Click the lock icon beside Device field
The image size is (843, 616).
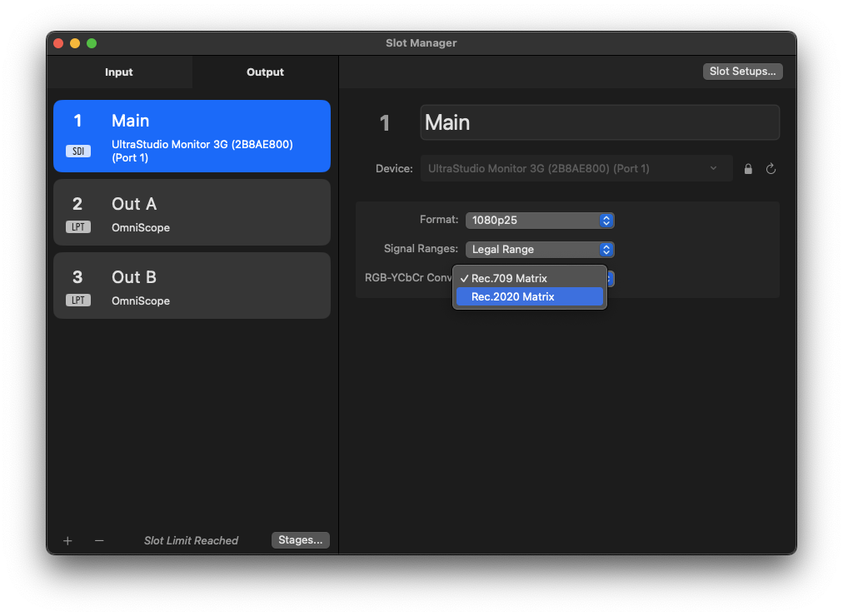748,169
